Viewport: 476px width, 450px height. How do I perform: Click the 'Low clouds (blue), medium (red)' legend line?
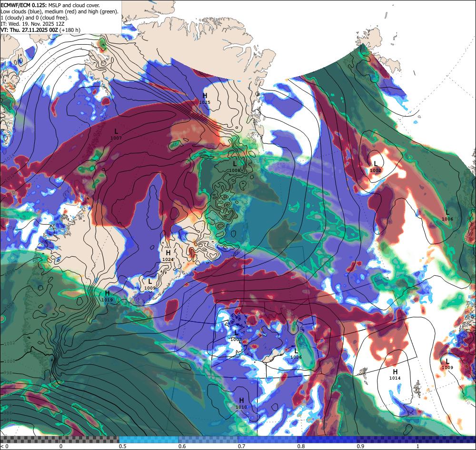coord(59,11)
